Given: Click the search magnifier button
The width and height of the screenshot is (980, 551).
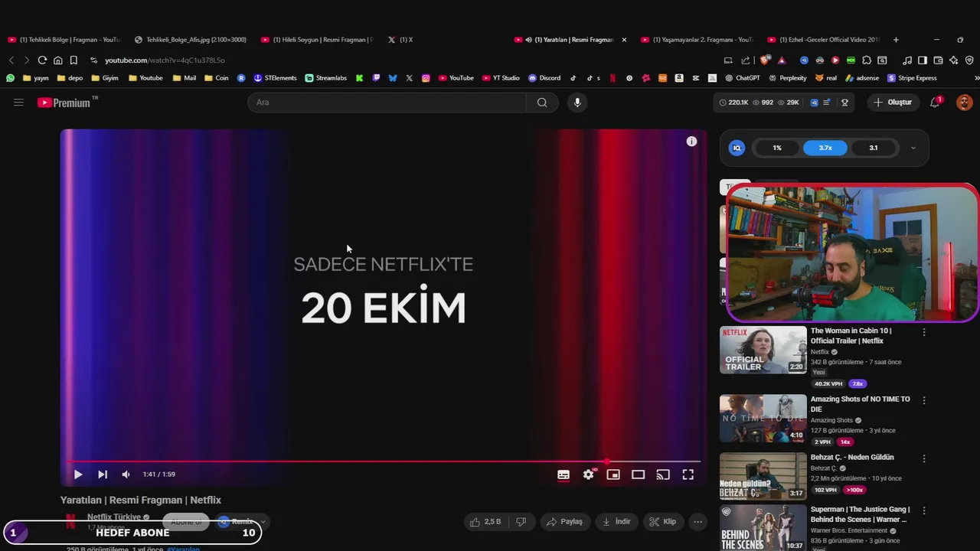Looking at the screenshot, I should coord(542,103).
